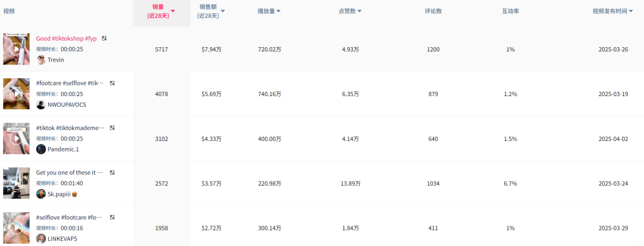Screen dimensions: 644x246
Task: Sort the list by 点赞数 arrow
Action: (x=360, y=11)
